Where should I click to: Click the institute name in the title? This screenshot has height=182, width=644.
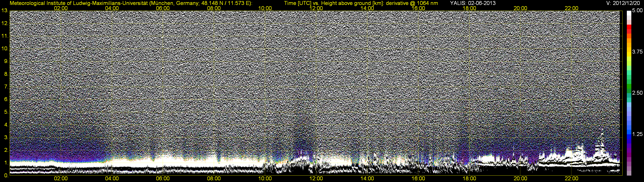(x=79, y=3)
